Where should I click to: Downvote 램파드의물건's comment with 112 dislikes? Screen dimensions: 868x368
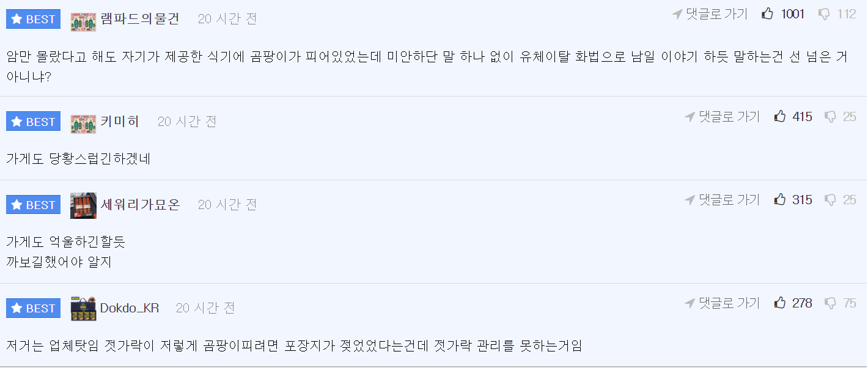click(x=824, y=14)
